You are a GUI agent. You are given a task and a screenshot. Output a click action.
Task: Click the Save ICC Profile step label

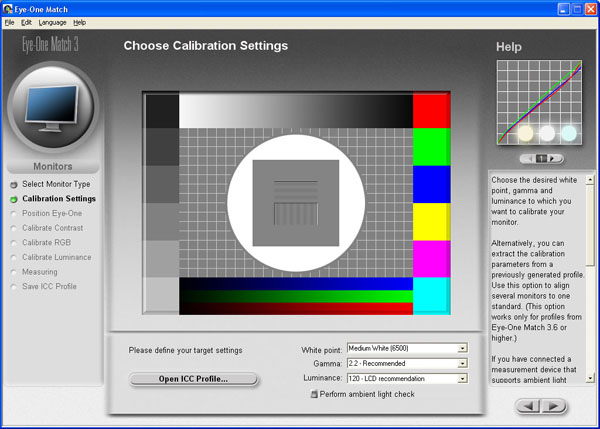click(x=49, y=286)
